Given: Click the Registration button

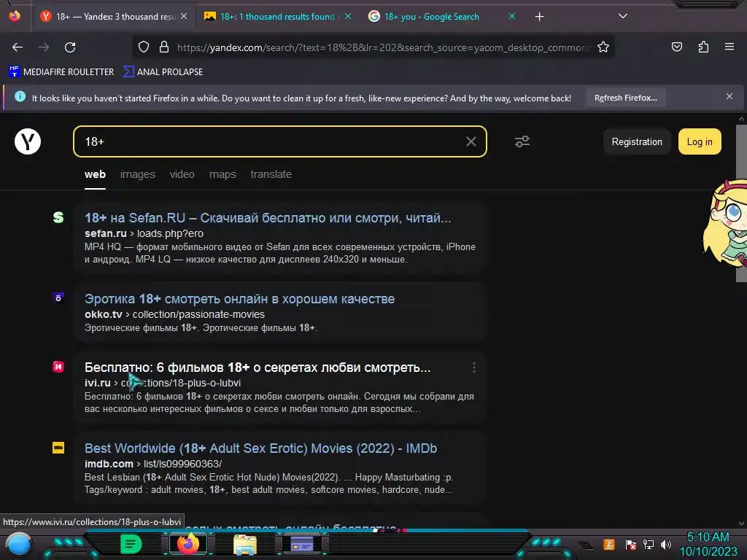Looking at the screenshot, I should click(637, 141).
